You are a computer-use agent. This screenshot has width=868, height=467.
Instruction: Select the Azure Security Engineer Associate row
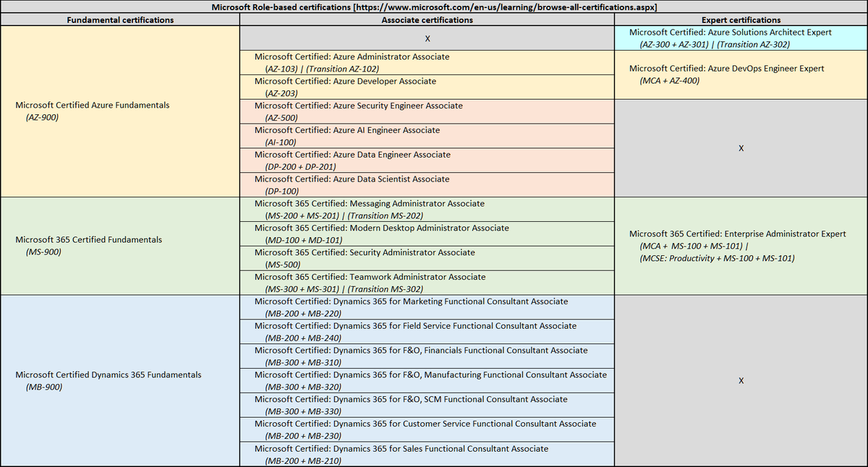427,111
